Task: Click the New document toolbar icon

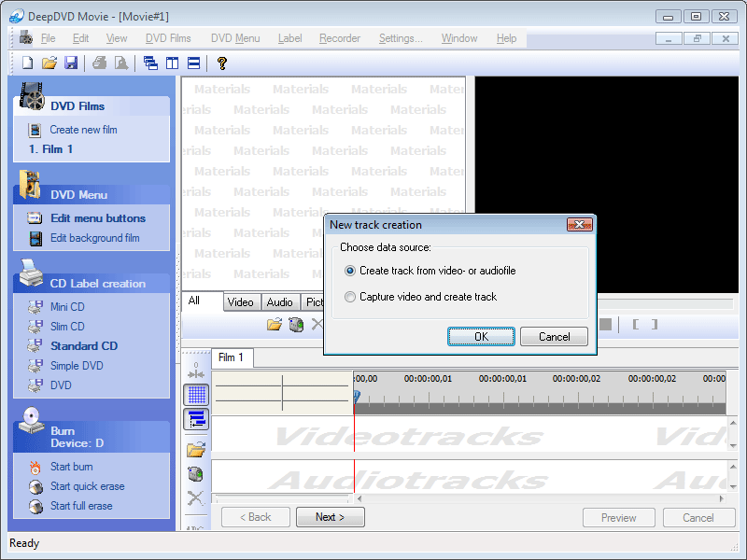Action: [28, 63]
